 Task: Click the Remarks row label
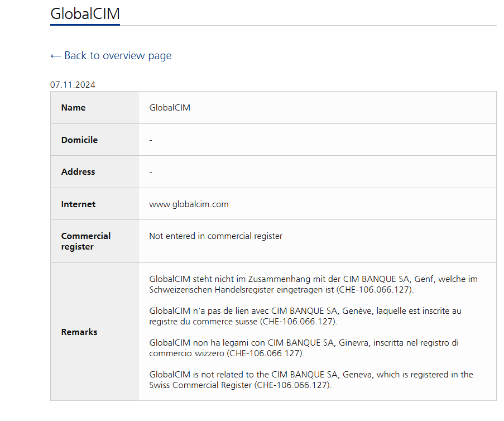click(x=79, y=332)
